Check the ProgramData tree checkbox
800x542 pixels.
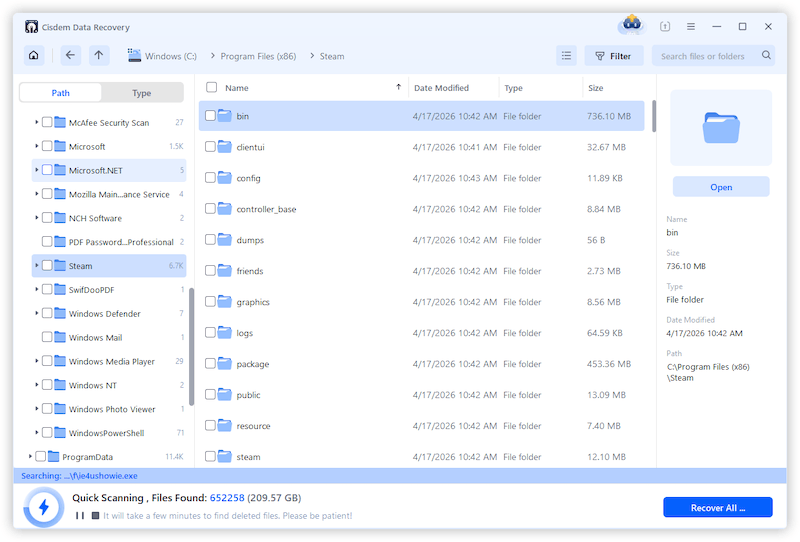[x=40, y=456]
